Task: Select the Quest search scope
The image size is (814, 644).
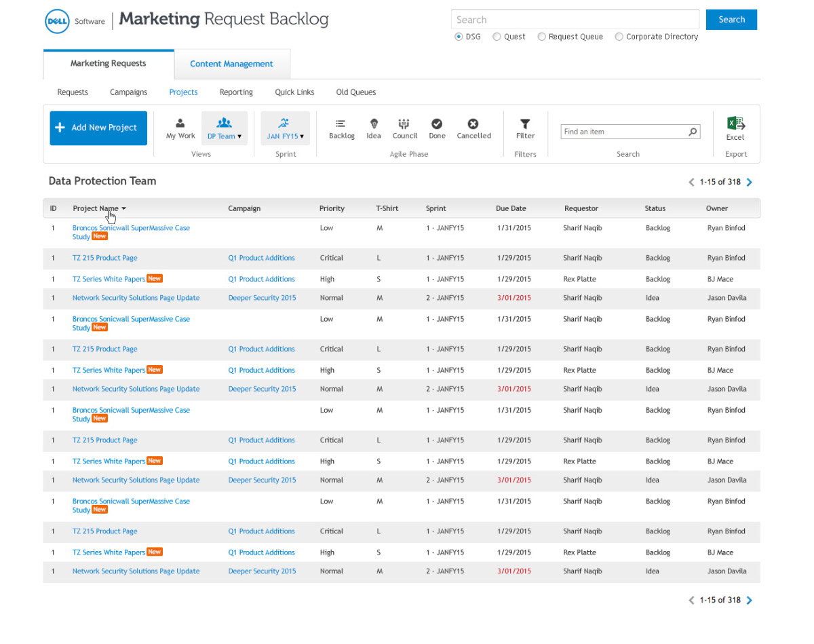Action: [497, 37]
